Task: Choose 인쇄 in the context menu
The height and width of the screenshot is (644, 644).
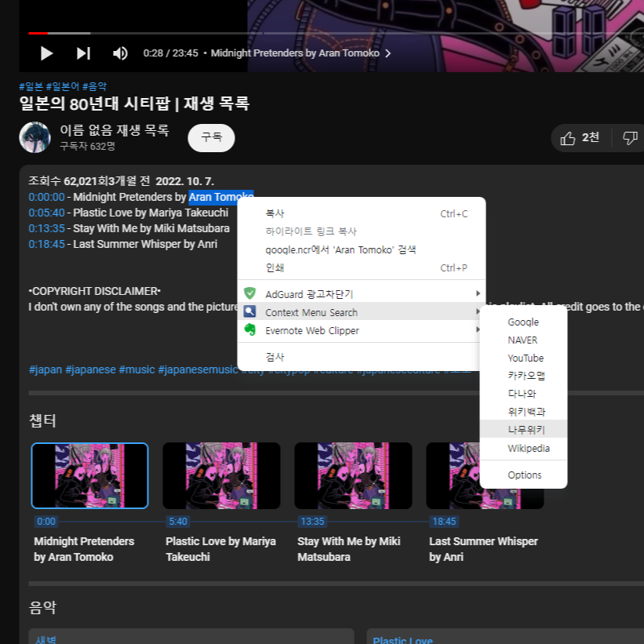Action: pos(362,267)
